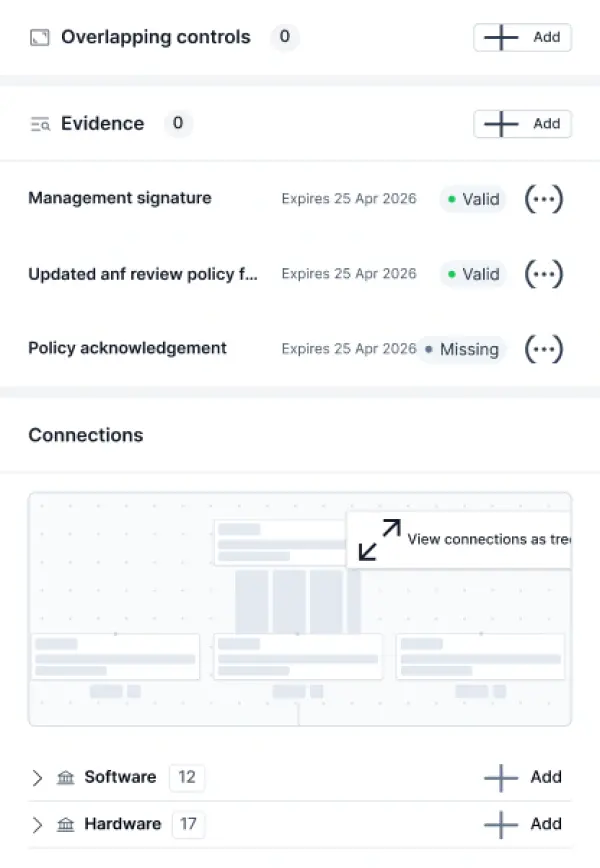Click the building icon beside Hardware
The image size is (600, 868).
pyautogui.click(x=65, y=824)
